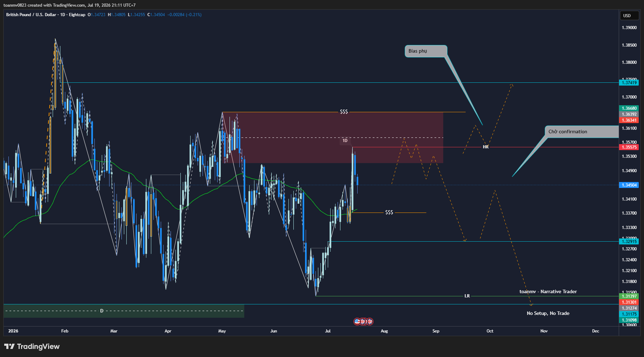Viewport: 644px width, 357px height.
Task: Click the 1.32100 price axis tick
Action: [629, 271]
